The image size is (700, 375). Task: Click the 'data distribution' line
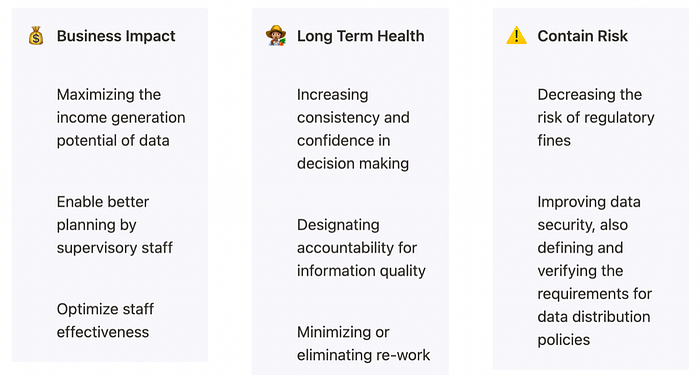point(594,317)
